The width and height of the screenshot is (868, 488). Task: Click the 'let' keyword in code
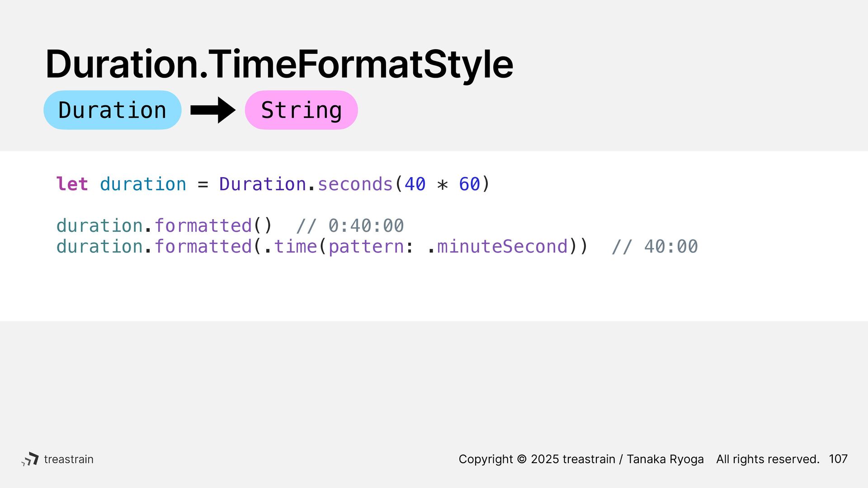72,184
